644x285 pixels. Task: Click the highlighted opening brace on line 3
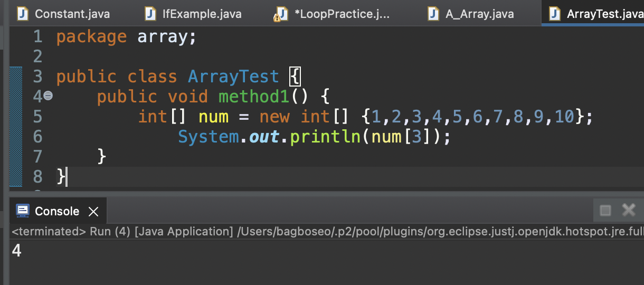pos(295,77)
